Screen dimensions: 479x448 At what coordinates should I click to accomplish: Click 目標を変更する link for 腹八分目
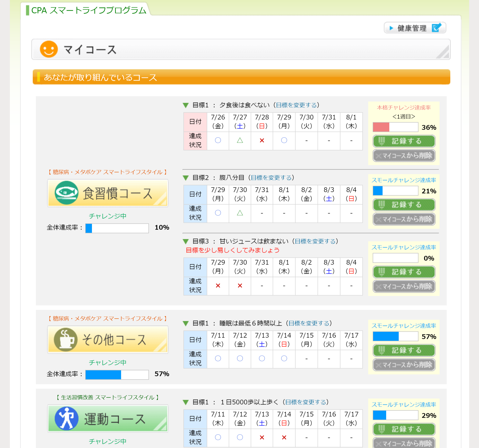point(271,178)
